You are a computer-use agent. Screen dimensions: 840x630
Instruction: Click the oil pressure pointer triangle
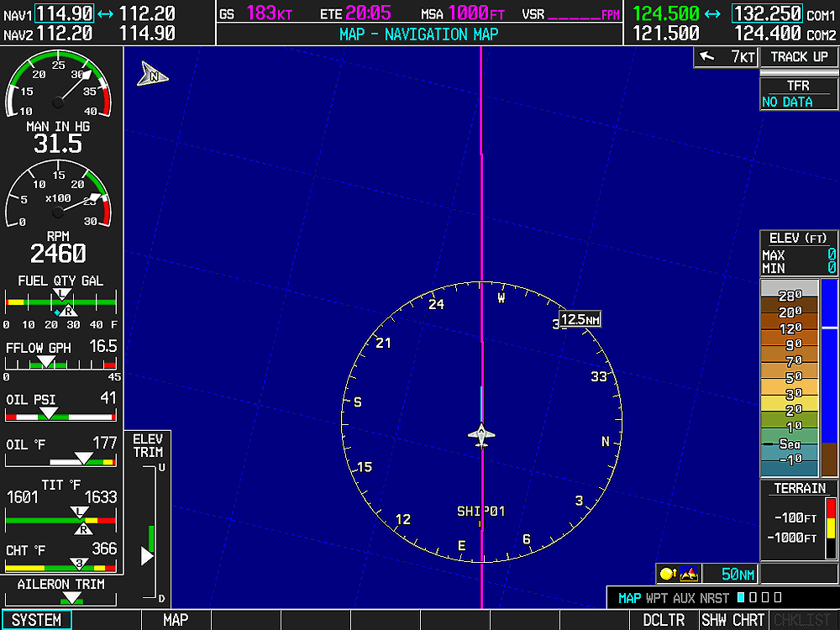coord(49,413)
